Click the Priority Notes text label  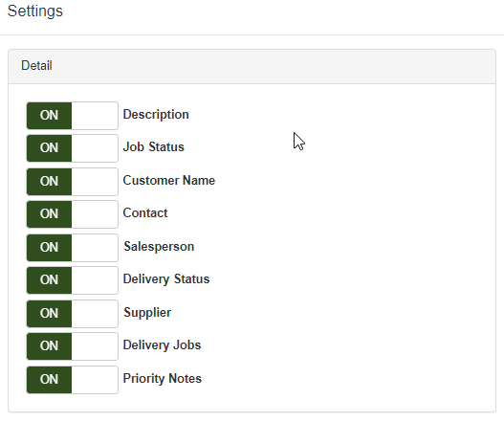point(163,379)
